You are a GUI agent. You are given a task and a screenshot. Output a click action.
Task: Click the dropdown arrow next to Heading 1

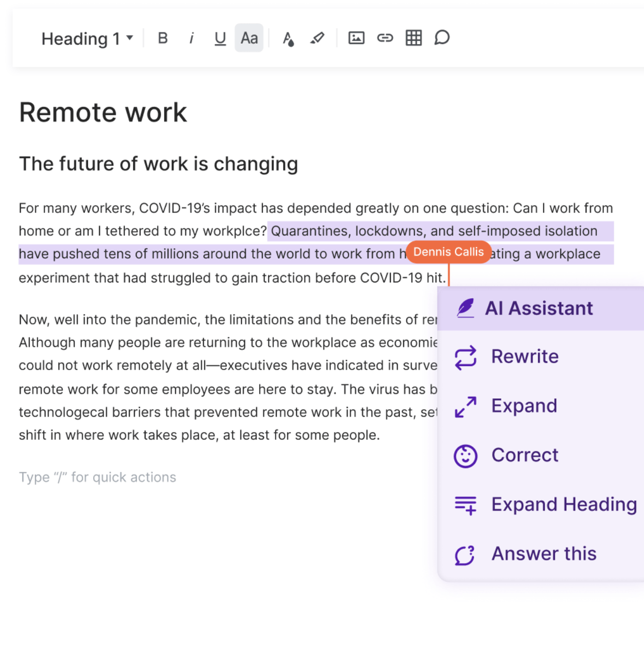point(130,38)
